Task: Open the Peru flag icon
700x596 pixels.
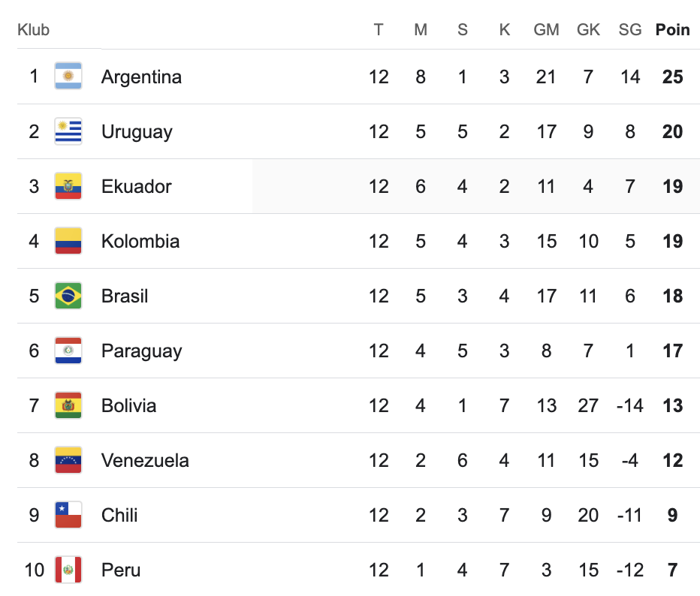Action: [x=68, y=570]
